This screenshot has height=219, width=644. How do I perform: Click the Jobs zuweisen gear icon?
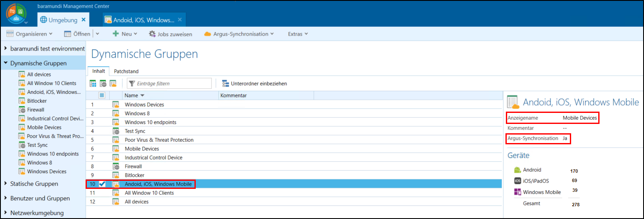click(152, 34)
